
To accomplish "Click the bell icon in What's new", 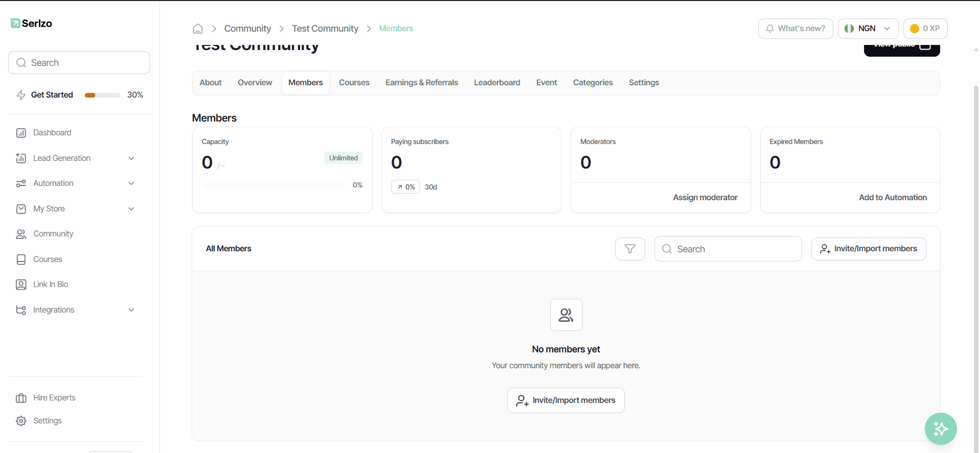I will 769,29.
